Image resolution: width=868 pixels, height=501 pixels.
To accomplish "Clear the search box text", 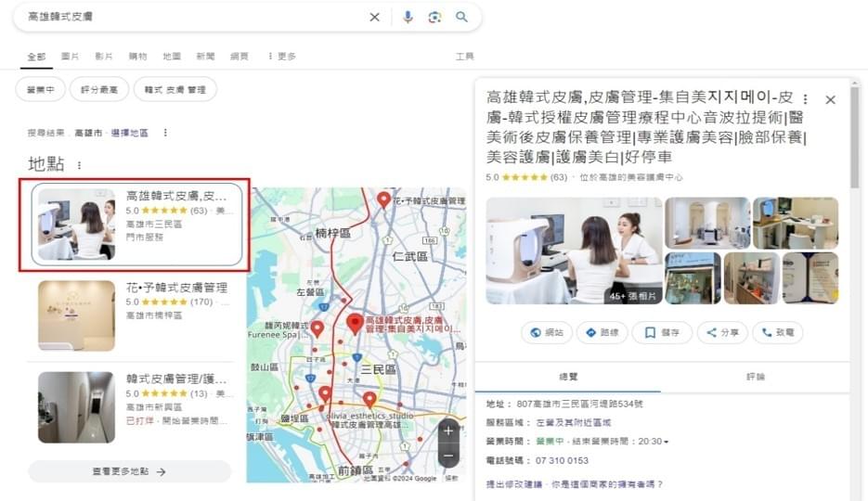I will point(375,17).
